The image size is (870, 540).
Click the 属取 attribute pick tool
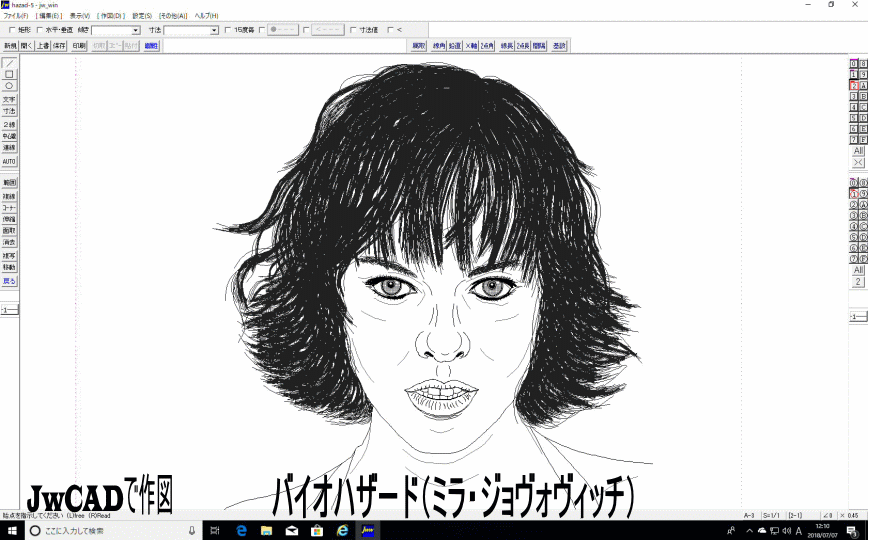pos(418,46)
